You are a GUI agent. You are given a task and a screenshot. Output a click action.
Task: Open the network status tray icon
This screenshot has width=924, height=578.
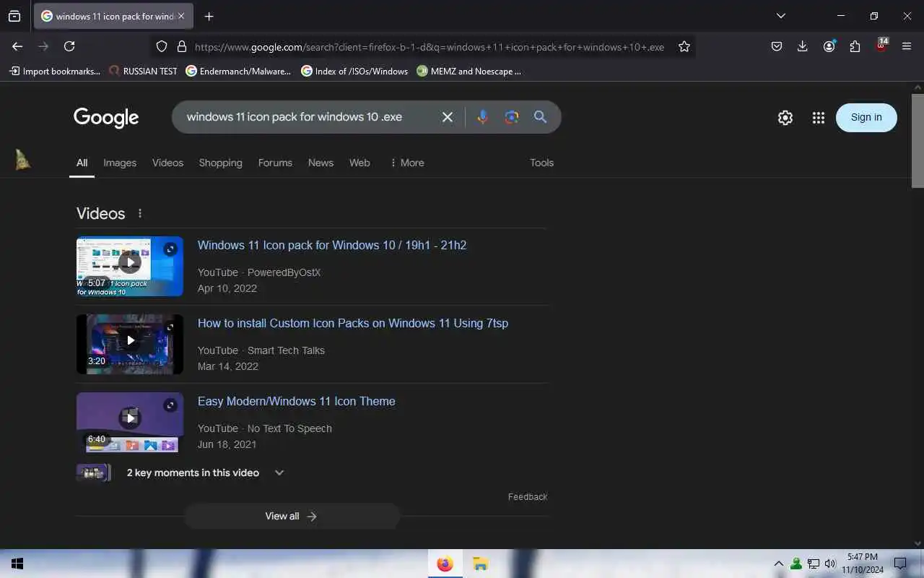[814, 564]
